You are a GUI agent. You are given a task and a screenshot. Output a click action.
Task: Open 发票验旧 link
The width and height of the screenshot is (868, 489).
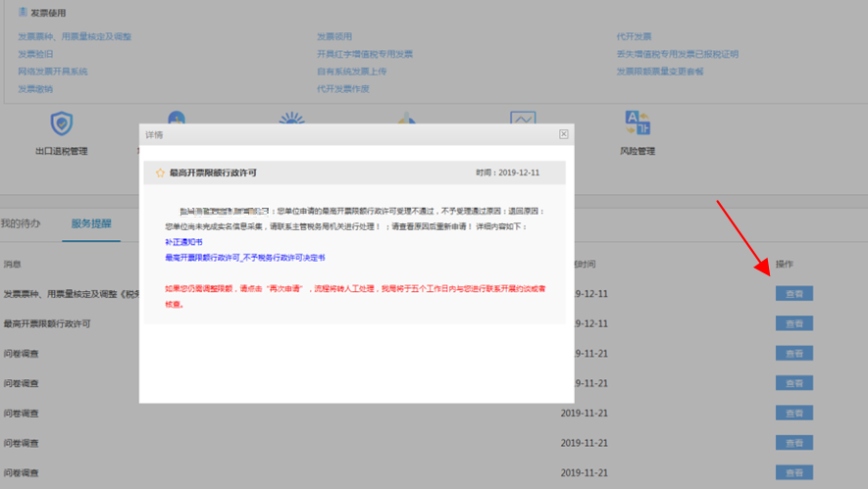coord(35,54)
